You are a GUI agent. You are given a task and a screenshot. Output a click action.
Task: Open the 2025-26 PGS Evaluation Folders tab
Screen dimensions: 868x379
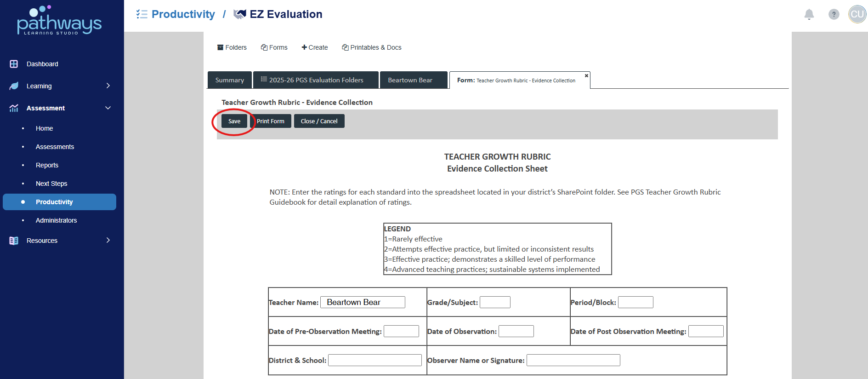pyautogui.click(x=316, y=80)
